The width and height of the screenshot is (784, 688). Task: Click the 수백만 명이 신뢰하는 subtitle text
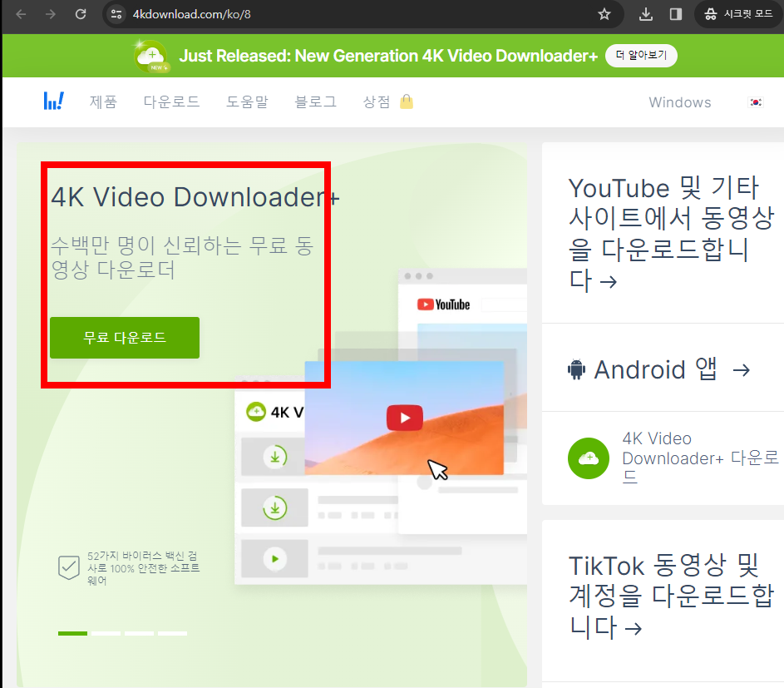tap(182, 258)
